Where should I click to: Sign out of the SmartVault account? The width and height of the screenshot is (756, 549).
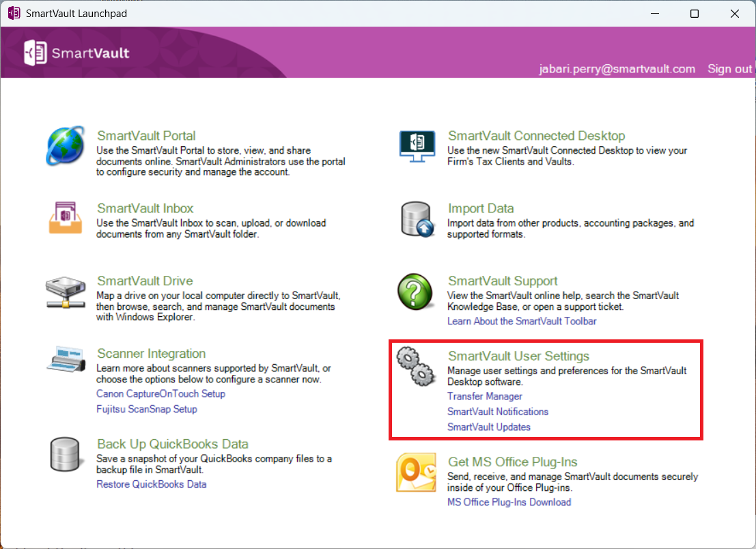(729, 69)
